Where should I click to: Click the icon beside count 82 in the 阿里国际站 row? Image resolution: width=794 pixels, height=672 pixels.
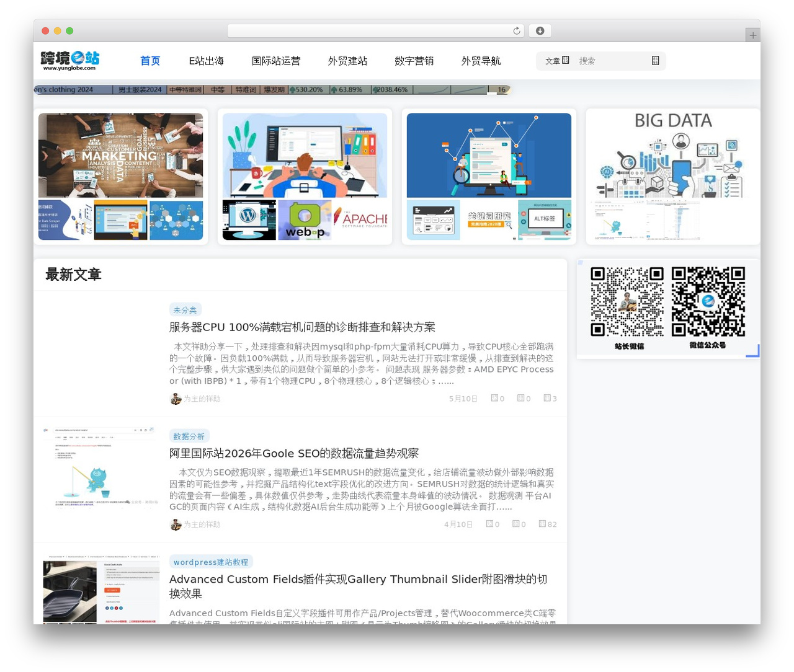(x=542, y=524)
